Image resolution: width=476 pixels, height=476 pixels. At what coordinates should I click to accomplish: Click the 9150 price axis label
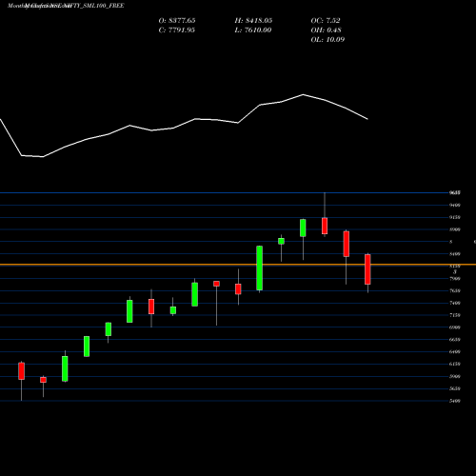(x=455, y=217)
